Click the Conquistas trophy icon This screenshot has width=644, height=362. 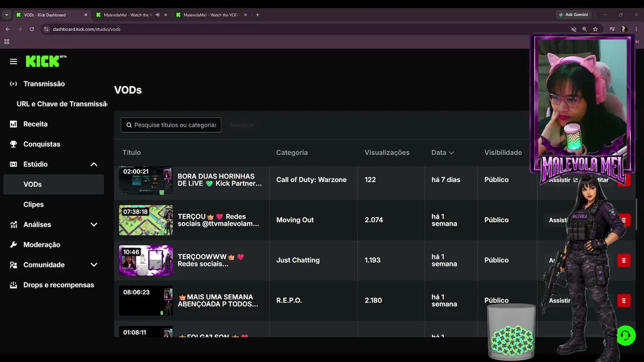tap(14, 144)
